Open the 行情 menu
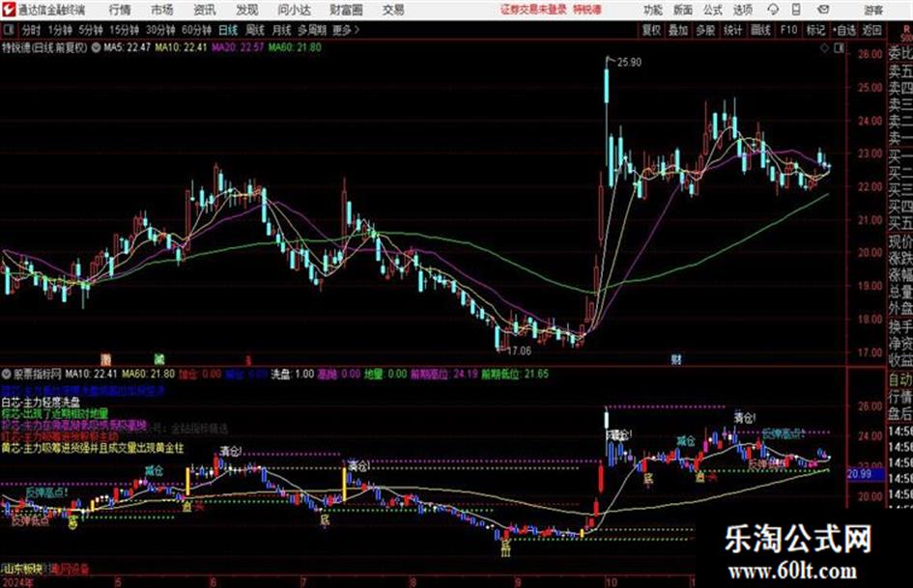 tap(120, 10)
